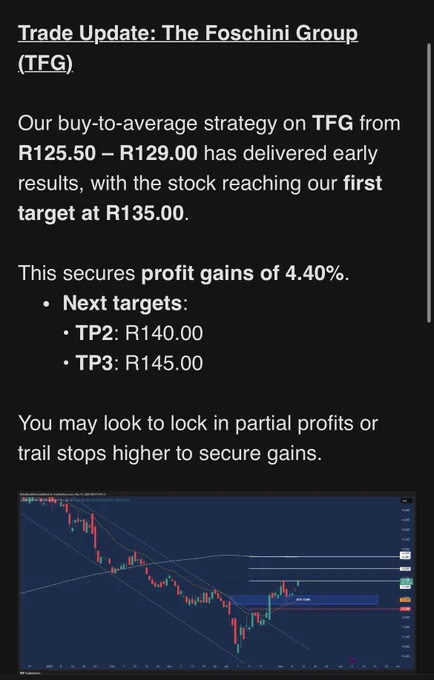The width and height of the screenshot is (434, 680).
Task: Click the published-on header text atop the chart
Action: (64, 494)
